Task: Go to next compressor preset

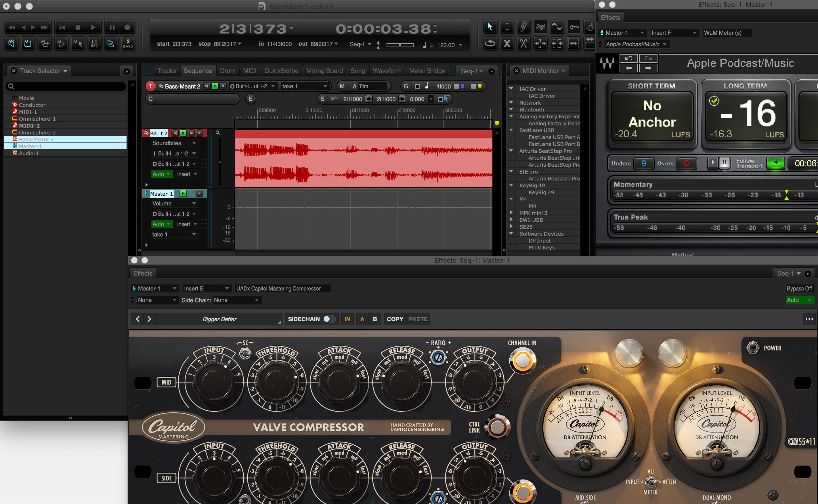Action: coord(150,319)
